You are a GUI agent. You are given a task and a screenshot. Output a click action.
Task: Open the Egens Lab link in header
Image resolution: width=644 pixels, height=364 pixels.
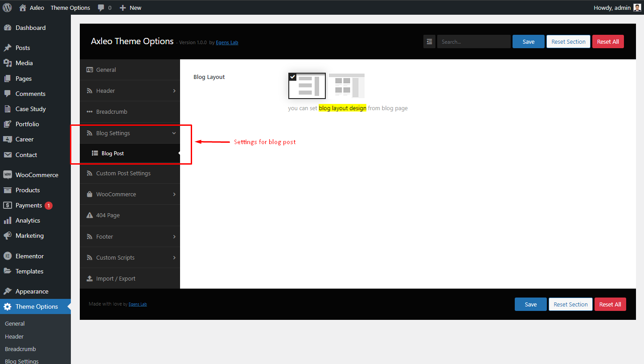point(227,42)
